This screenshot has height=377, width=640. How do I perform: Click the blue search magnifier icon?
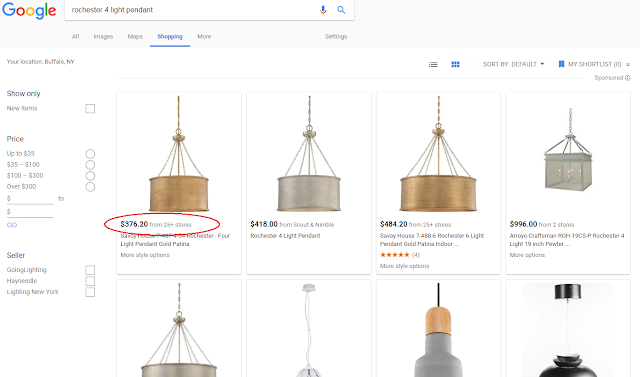(x=341, y=10)
